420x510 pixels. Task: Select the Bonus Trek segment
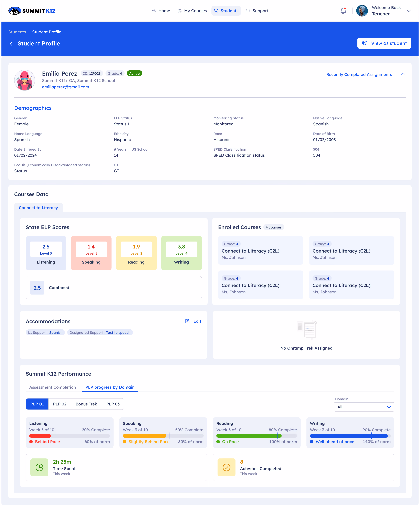(86, 404)
